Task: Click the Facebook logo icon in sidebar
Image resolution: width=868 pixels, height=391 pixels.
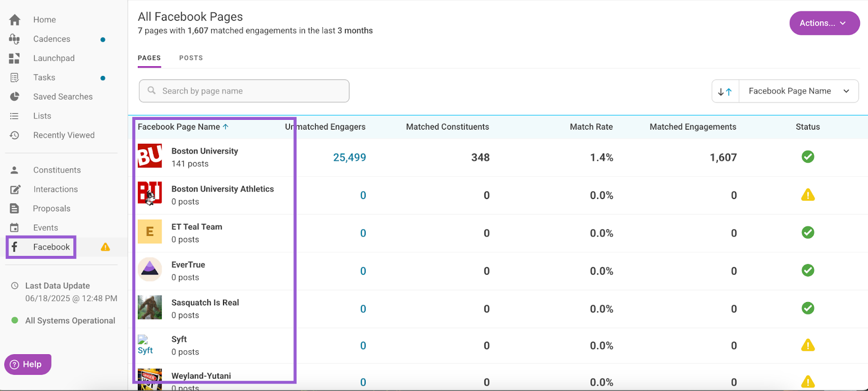Action: point(15,247)
